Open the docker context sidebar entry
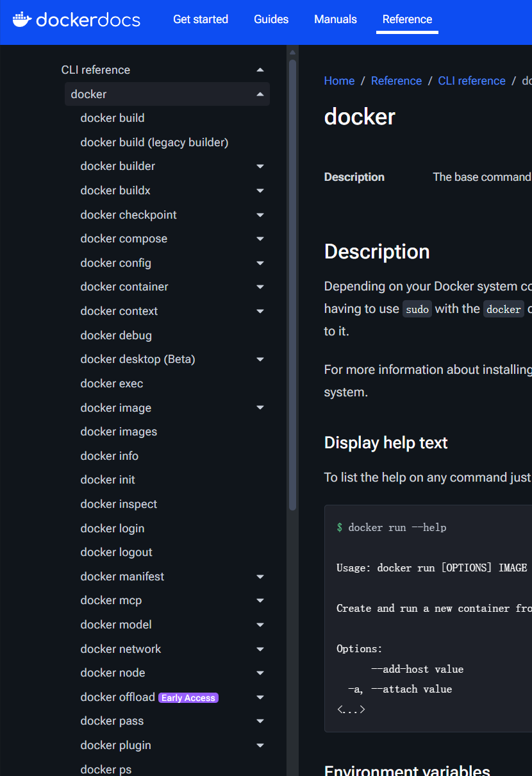 119,311
